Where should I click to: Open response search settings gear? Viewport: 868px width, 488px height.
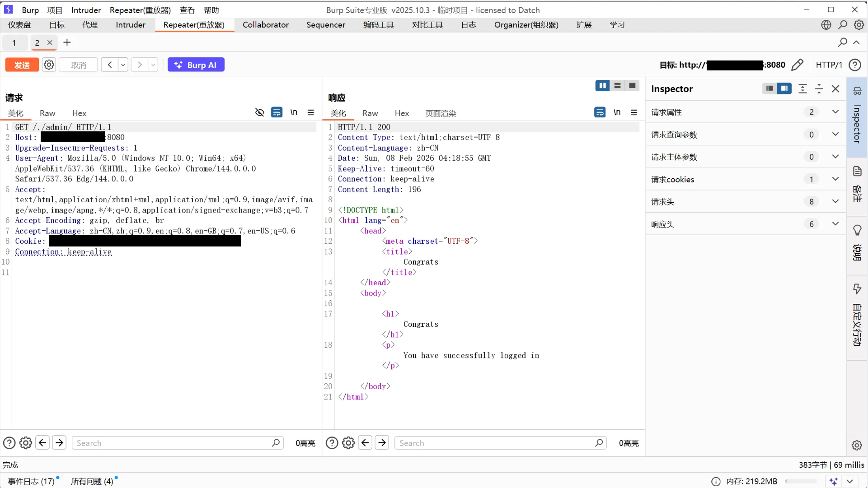point(348,443)
